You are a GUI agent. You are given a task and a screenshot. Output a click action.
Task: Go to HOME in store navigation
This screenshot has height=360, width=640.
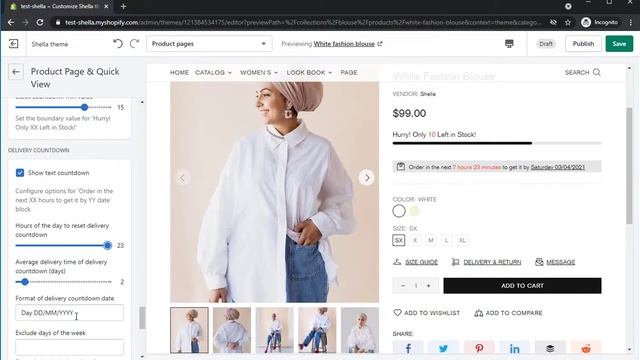click(x=179, y=72)
